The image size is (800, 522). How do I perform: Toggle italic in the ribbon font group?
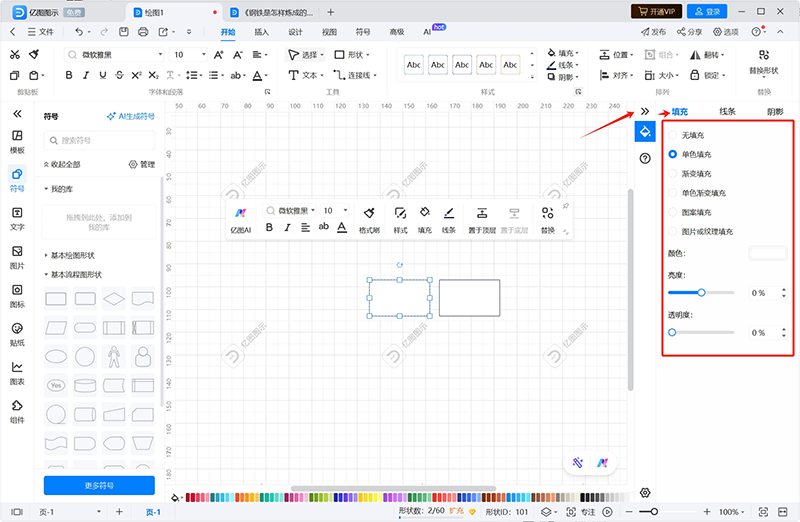coord(86,76)
